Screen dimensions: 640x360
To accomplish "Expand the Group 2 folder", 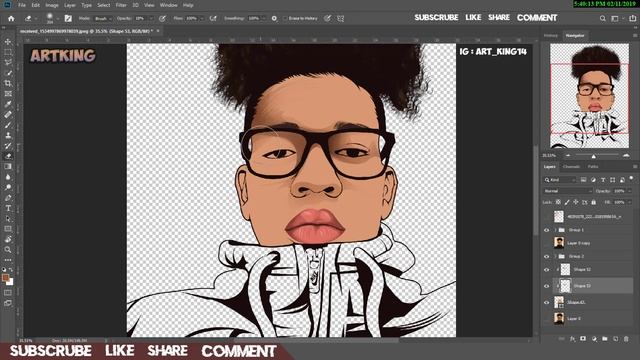I will [x=556, y=257].
